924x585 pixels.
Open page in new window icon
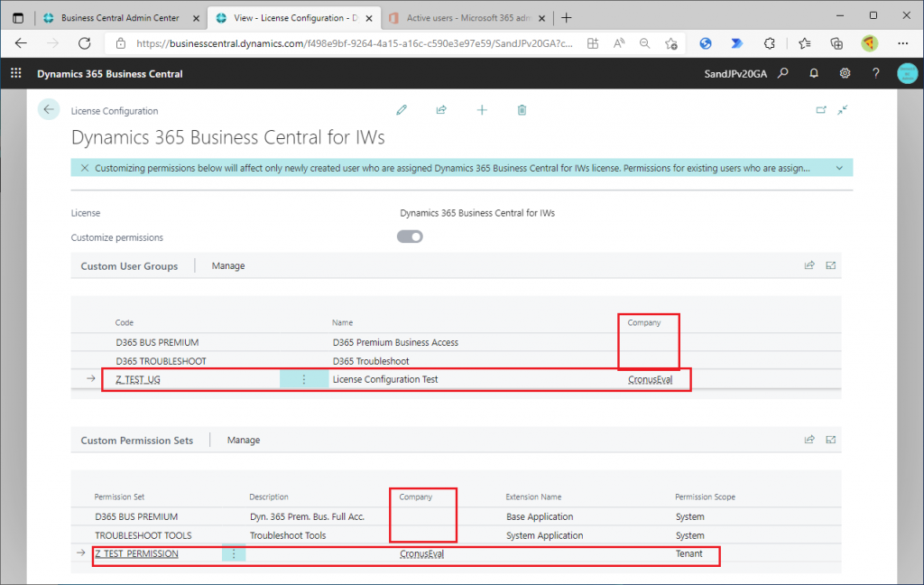[x=821, y=110]
